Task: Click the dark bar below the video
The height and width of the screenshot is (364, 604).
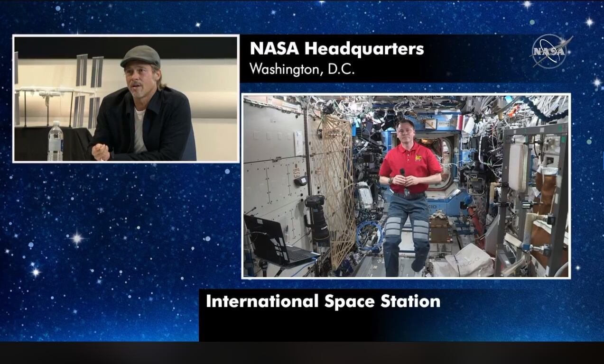Action: point(302,353)
